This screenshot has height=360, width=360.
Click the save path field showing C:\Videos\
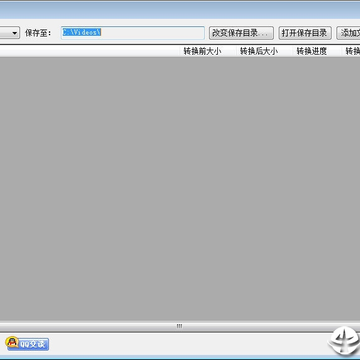pyautogui.click(x=133, y=33)
